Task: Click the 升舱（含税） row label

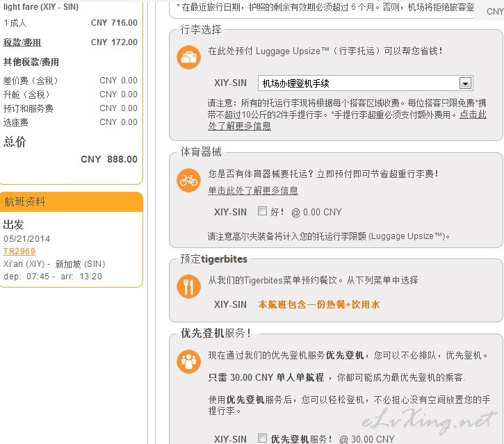Action: pos(27,94)
